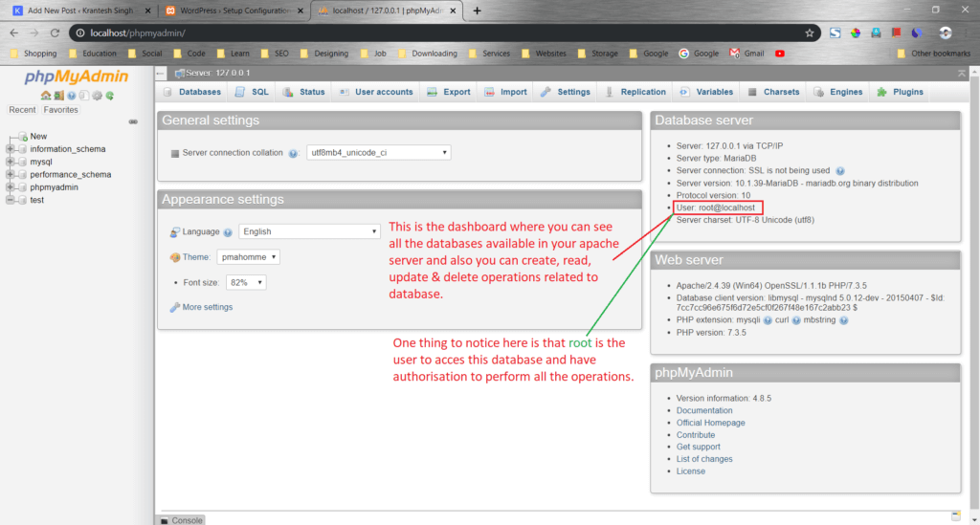Click the Get support link
The image size is (980, 525).
698,447
